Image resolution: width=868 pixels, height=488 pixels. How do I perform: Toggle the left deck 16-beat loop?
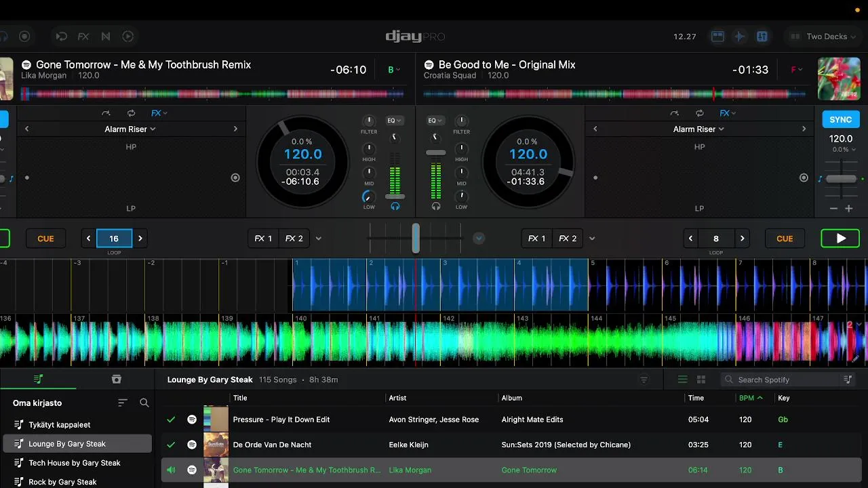coord(114,239)
